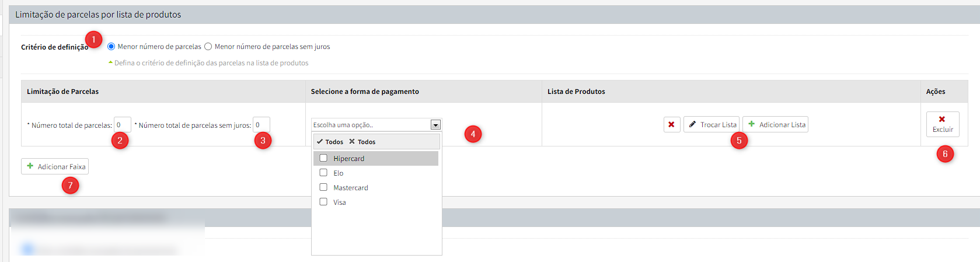Enable the Mastercard checkbox
The image size is (980, 262).
323,187
